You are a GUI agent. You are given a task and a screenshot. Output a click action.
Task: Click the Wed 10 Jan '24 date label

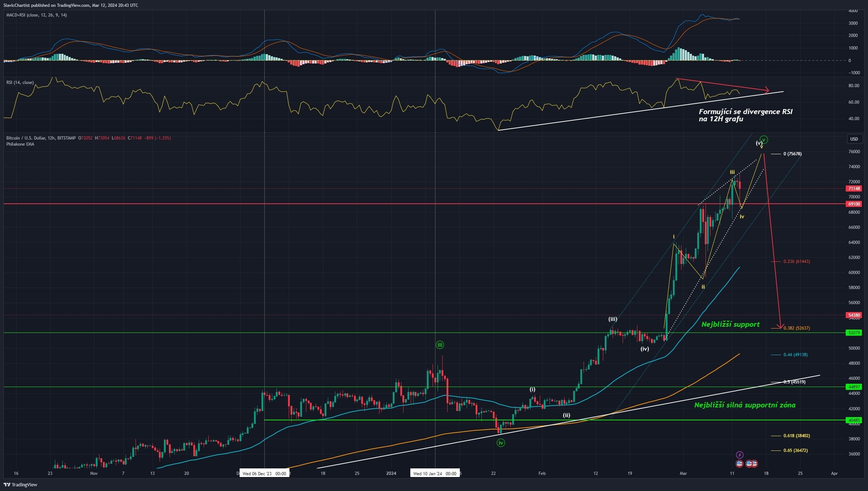(x=435, y=473)
